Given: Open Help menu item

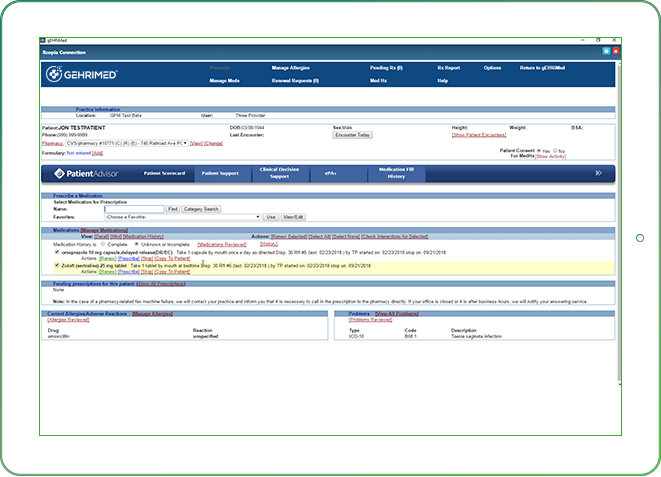Looking at the screenshot, I should (442, 80).
